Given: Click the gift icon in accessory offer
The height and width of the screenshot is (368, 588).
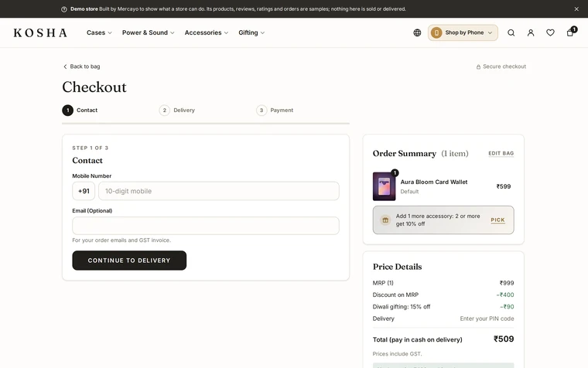Looking at the screenshot, I should click(385, 220).
